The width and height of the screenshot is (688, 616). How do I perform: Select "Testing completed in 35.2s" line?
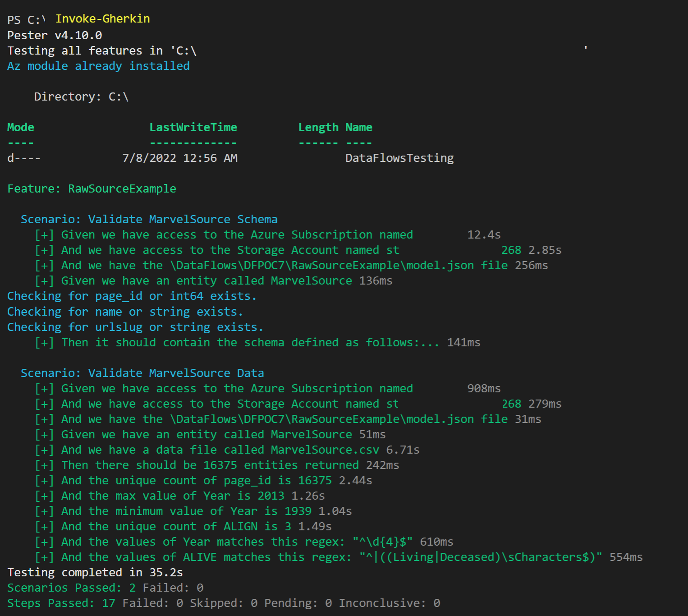95,573
